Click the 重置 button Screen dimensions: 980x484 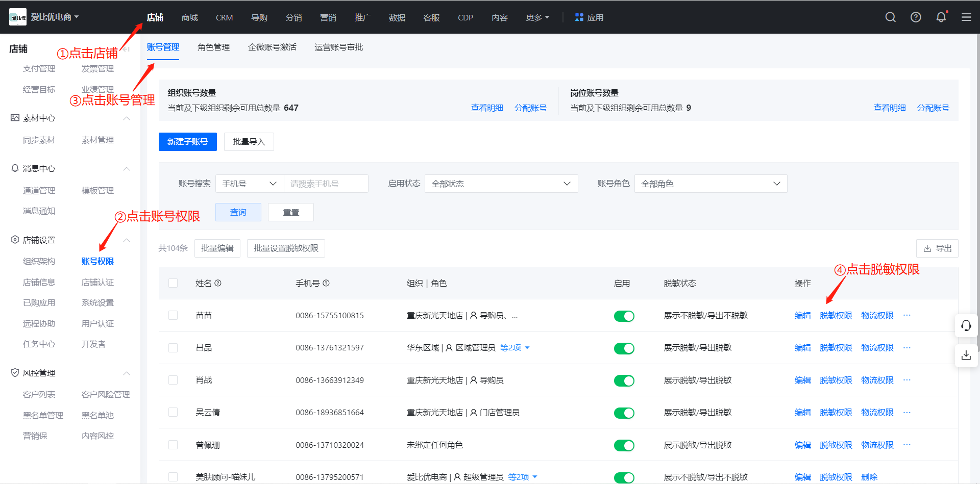(x=291, y=212)
